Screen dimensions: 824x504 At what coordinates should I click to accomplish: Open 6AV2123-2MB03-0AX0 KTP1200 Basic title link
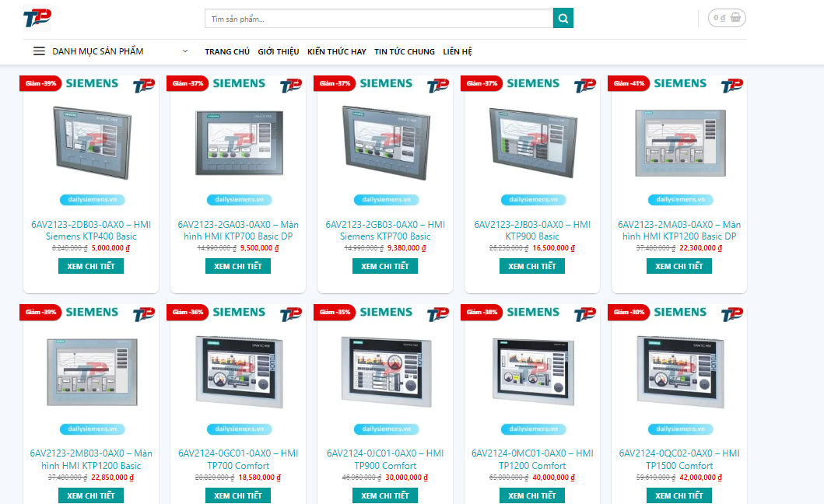91,460
